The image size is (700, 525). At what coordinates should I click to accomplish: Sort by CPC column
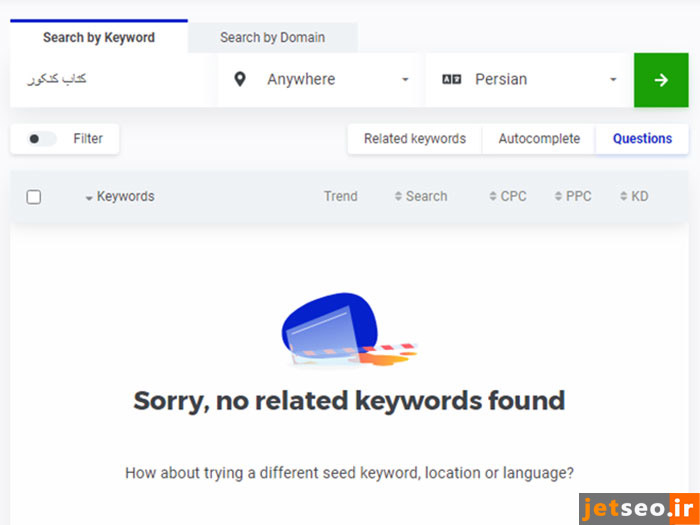pyautogui.click(x=508, y=196)
